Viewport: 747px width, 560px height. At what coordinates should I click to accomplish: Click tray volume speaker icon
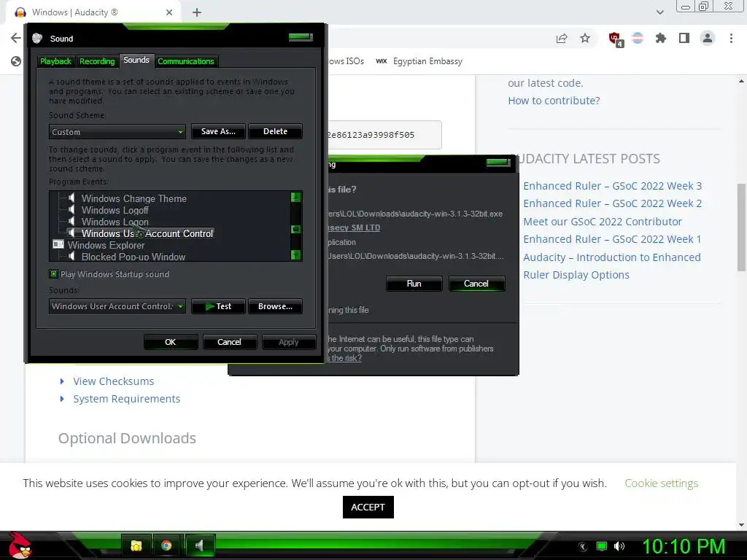(619, 546)
